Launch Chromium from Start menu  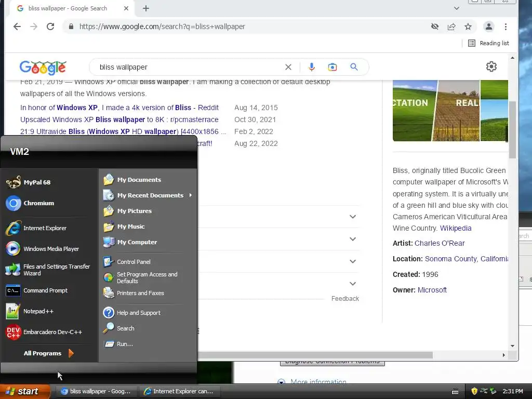pyautogui.click(x=30, y=203)
